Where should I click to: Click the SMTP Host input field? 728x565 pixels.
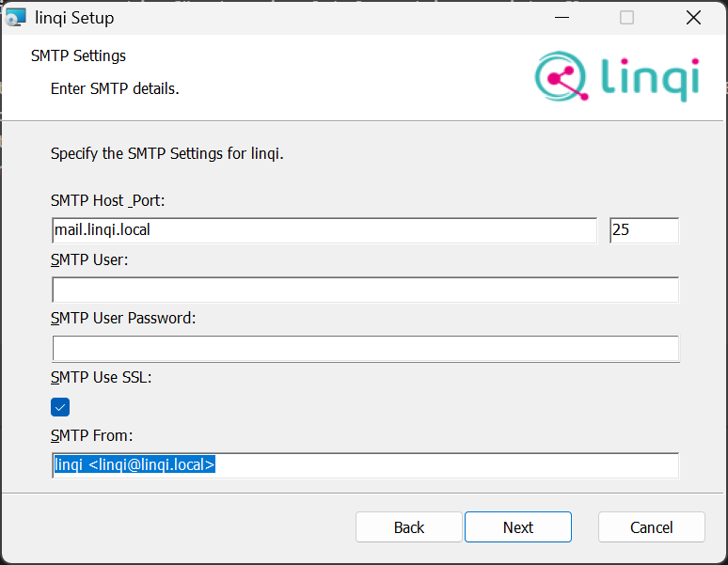point(324,230)
